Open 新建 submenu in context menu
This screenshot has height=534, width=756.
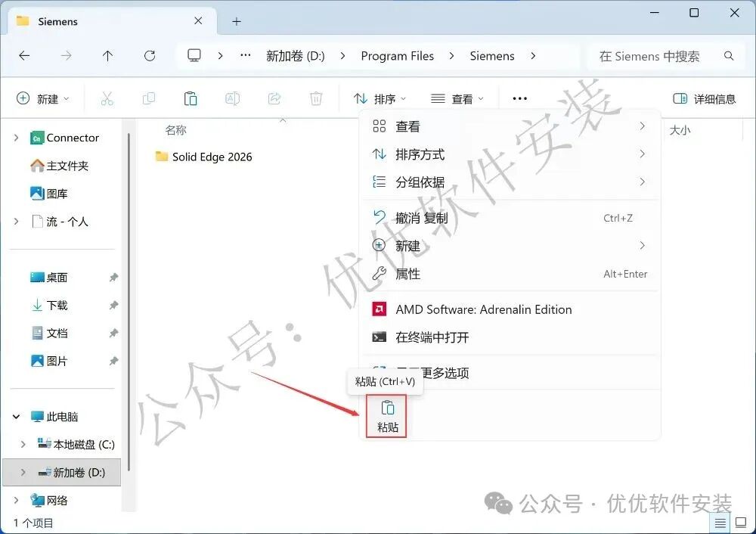(x=510, y=246)
